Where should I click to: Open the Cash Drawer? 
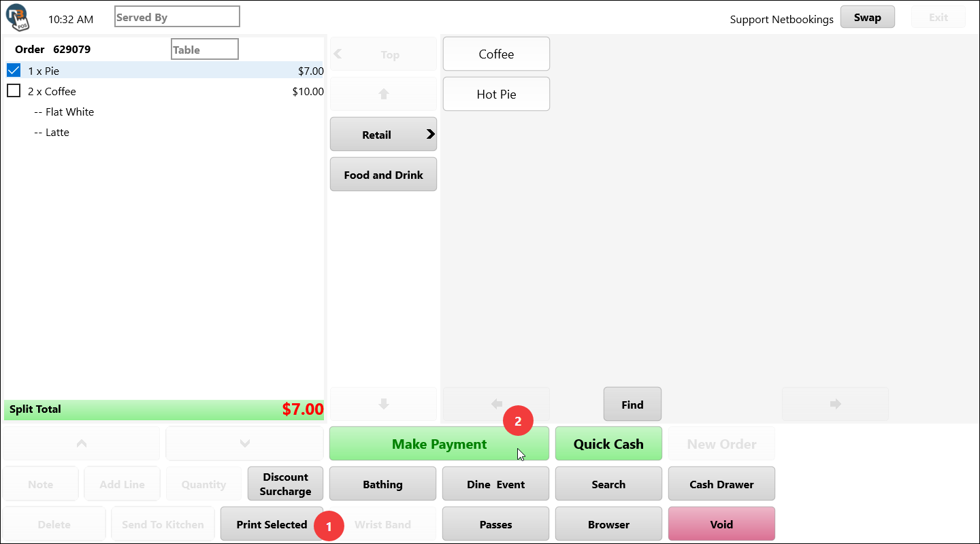721,484
